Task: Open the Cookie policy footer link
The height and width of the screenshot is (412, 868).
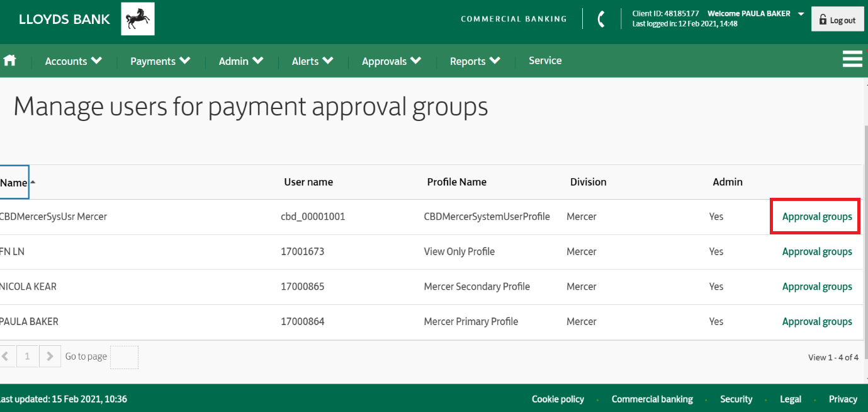Action: tap(558, 399)
